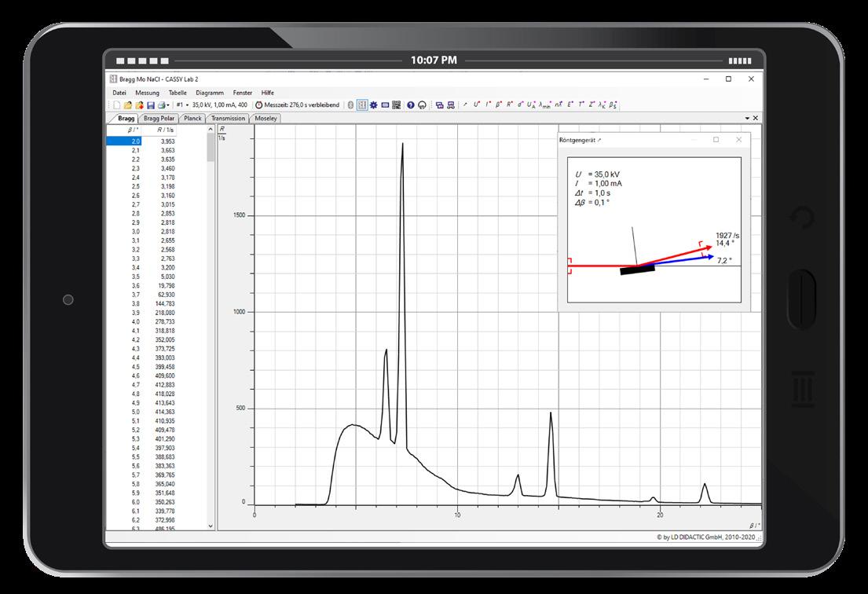Image resolution: width=868 pixels, height=594 pixels.
Task: Click the QR code icon
Action: click(x=397, y=104)
